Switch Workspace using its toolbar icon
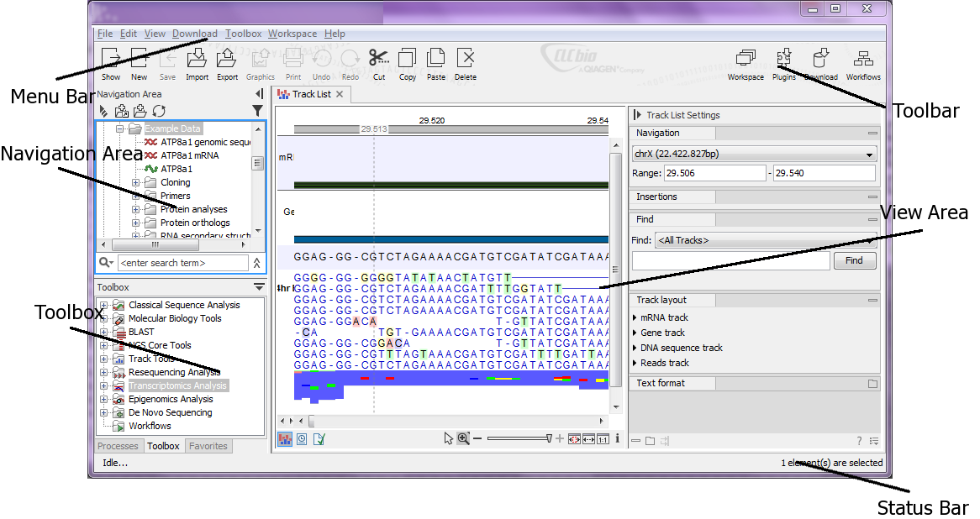Viewport: 980px width, 519px height. click(x=745, y=59)
